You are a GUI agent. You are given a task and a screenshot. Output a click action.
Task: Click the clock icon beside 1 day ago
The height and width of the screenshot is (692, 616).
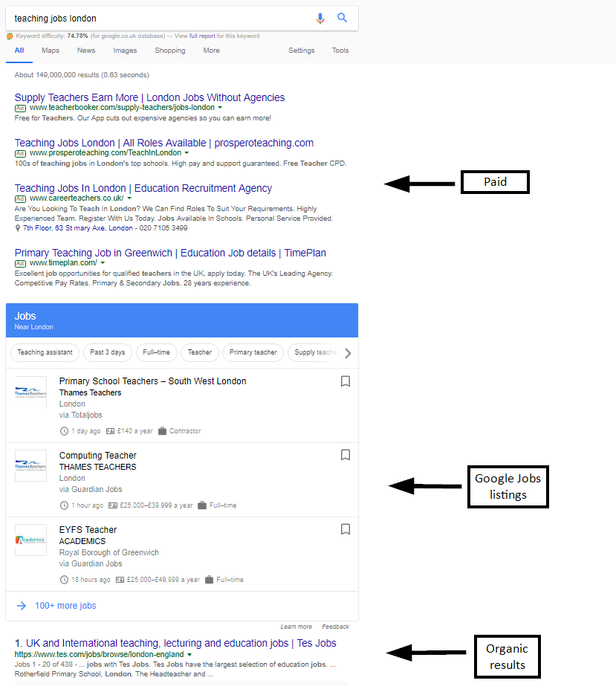(64, 431)
